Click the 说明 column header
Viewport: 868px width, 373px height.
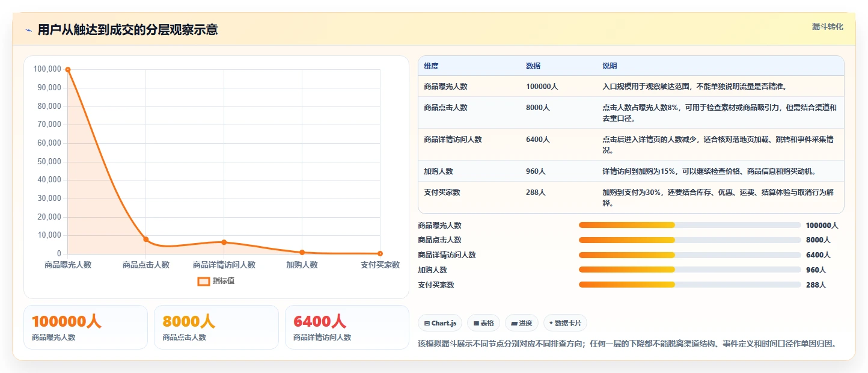(x=610, y=66)
